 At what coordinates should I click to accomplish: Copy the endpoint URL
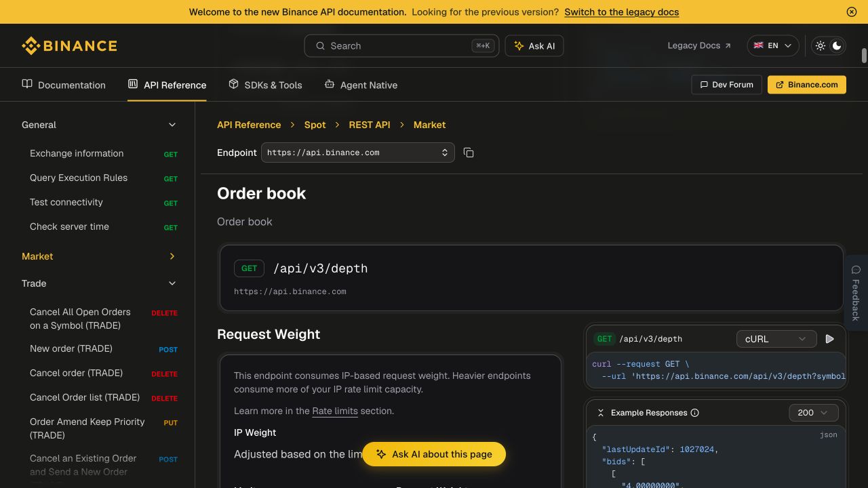(469, 152)
